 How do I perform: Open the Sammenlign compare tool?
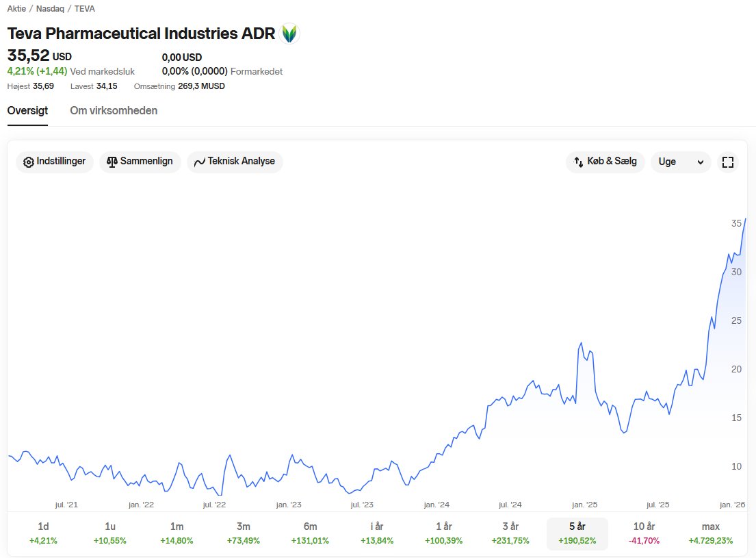(140, 162)
